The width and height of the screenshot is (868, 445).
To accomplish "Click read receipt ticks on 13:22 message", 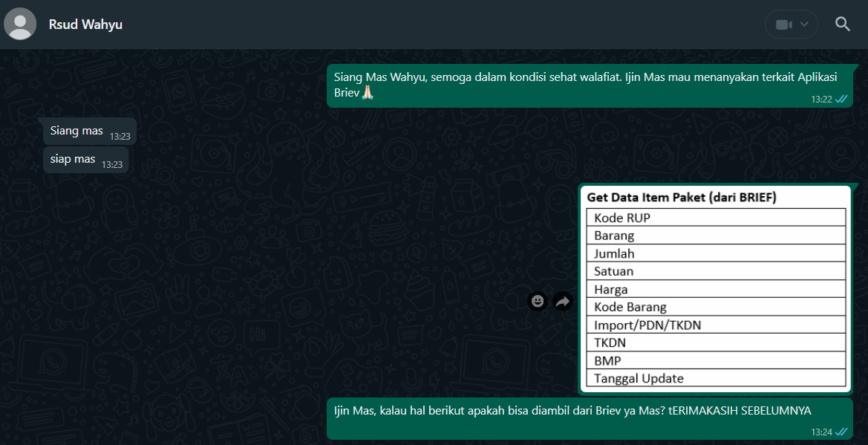I will [841, 100].
